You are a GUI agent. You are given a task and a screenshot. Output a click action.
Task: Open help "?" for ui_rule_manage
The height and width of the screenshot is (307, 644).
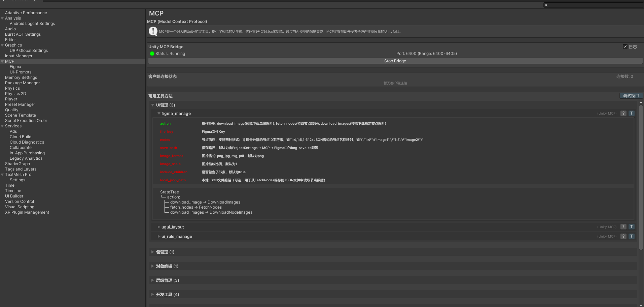(x=623, y=236)
